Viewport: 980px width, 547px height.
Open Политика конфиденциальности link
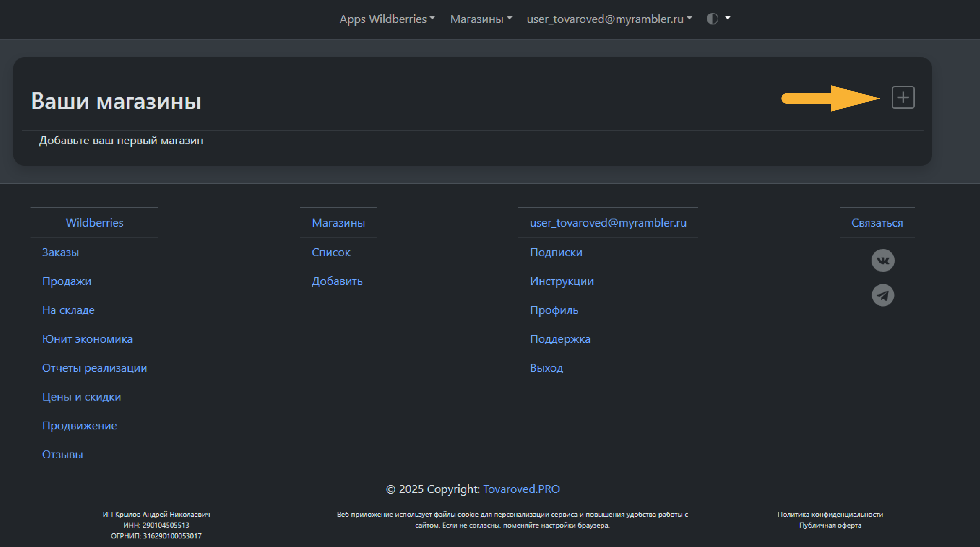point(830,514)
